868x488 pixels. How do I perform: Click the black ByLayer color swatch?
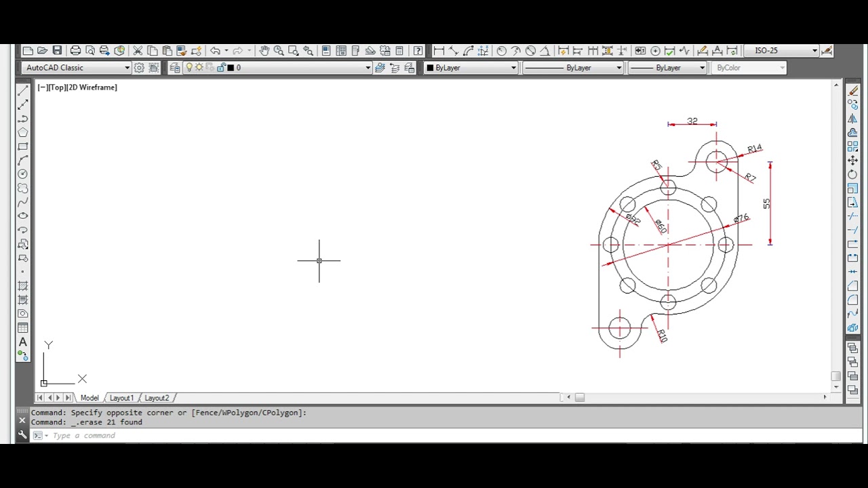point(430,68)
